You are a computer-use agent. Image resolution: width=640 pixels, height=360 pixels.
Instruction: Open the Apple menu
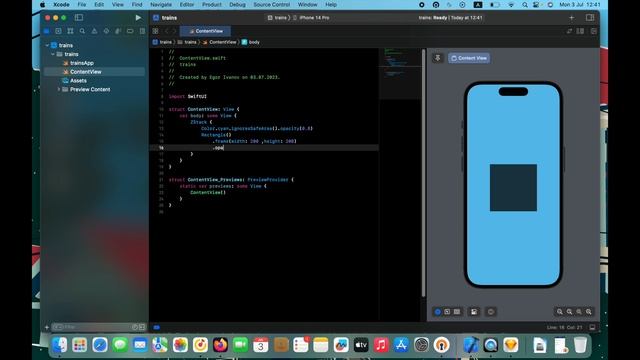pyautogui.click(x=42, y=4)
